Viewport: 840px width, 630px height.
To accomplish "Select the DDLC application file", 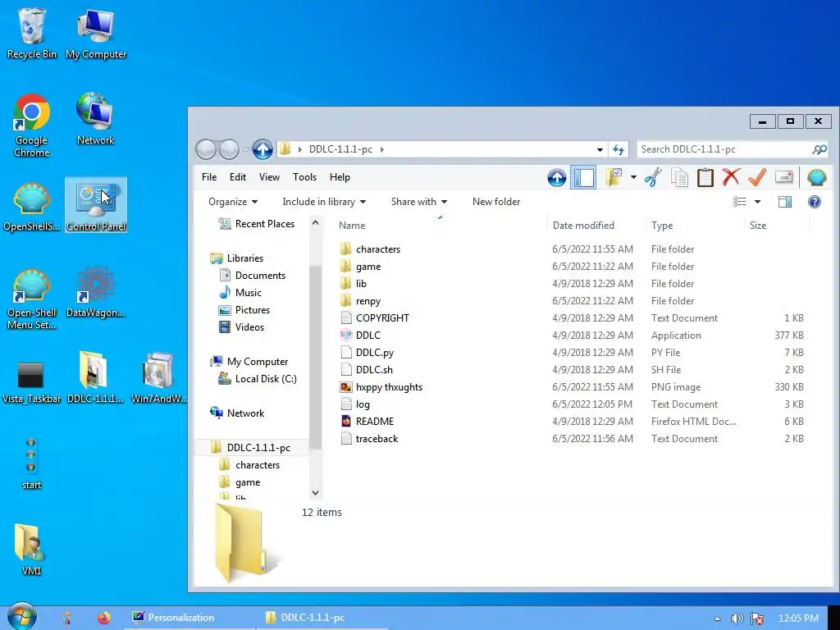I will pos(368,336).
